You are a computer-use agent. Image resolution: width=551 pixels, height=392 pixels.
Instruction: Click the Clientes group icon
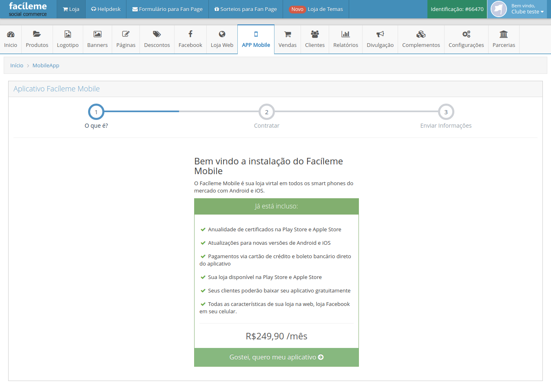point(315,34)
